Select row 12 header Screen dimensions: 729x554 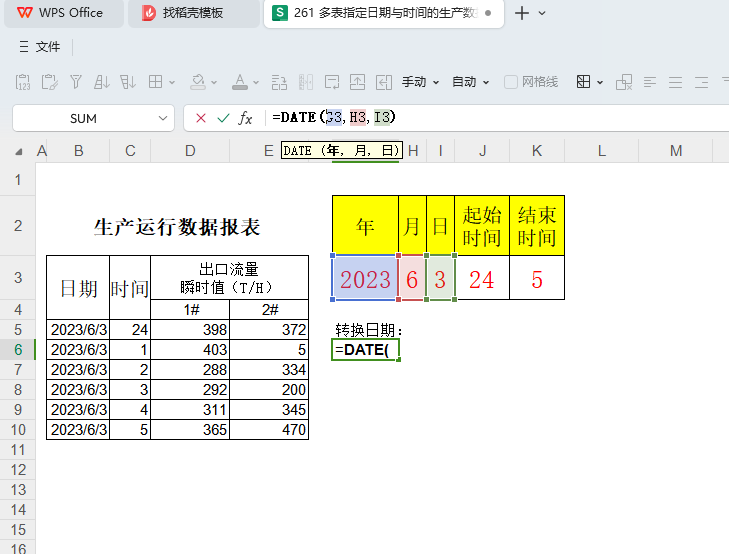click(x=18, y=470)
